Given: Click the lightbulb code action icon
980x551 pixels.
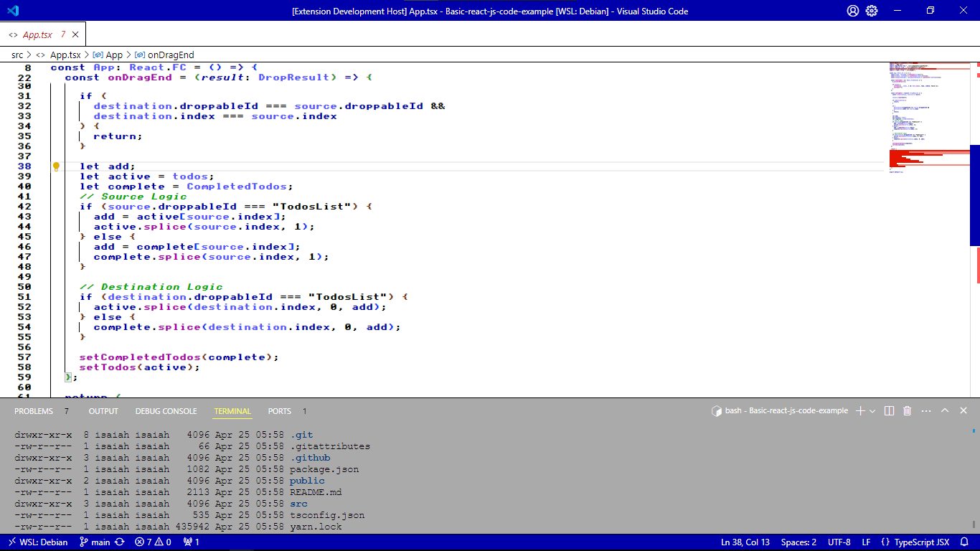Looking at the screenshot, I should [56, 166].
